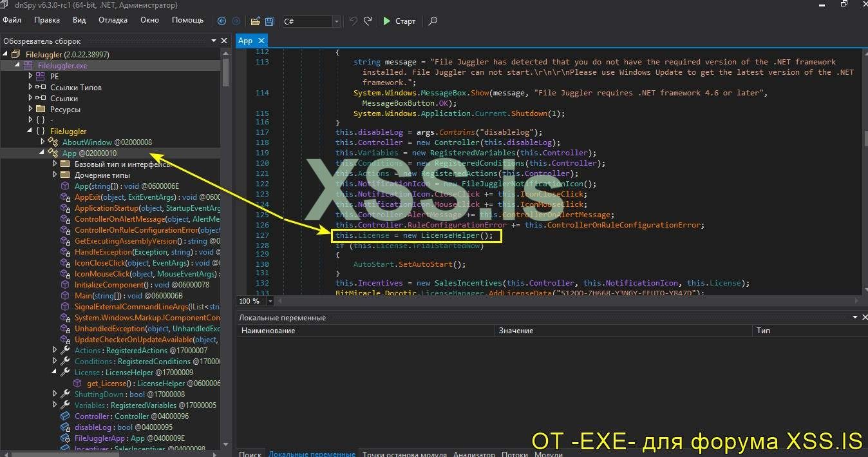Select the ControllerOnAlertMessage method
Screen dimensions: 868x457
click(147, 219)
